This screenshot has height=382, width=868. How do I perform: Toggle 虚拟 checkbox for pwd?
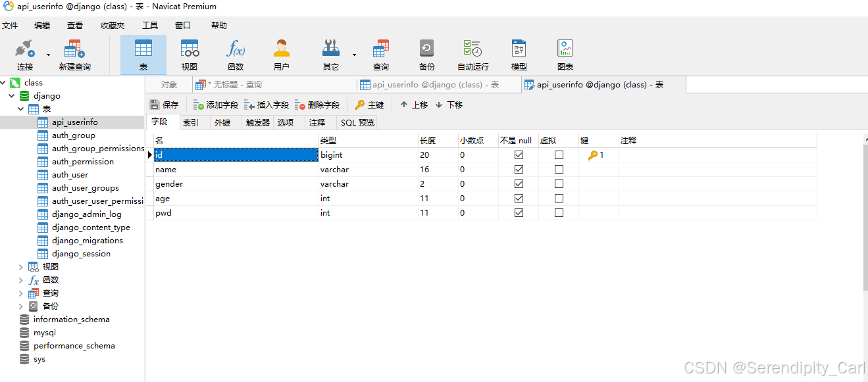coord(559,213)
